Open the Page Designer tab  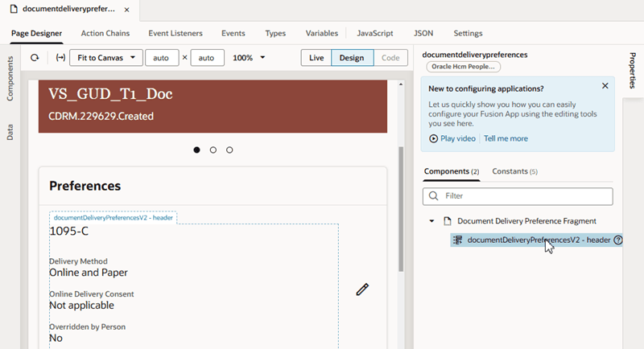tap(36, 33)
